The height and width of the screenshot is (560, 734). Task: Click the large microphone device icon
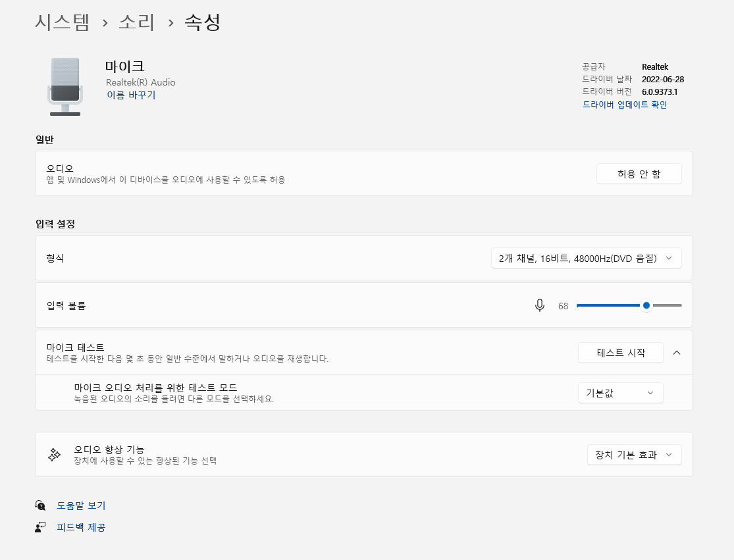[65, 87]
